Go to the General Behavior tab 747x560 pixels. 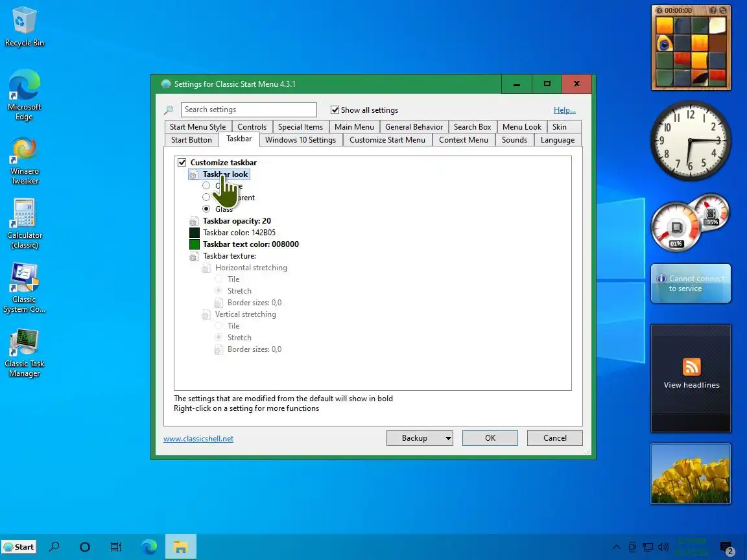coord(414,126)
